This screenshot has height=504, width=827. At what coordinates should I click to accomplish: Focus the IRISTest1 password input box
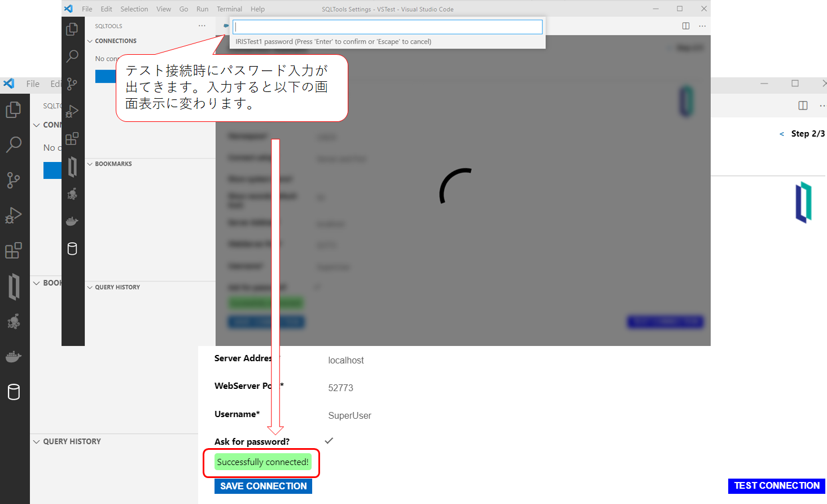388,27
